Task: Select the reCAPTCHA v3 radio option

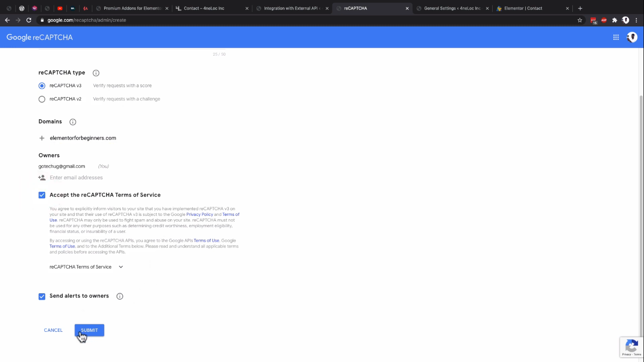Action: (x=42, y=86)
